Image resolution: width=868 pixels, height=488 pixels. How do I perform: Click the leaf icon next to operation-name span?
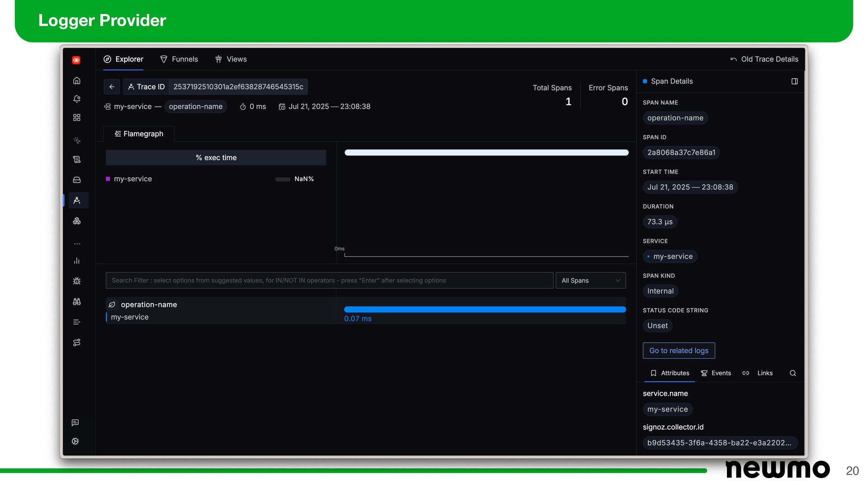(112, 305)
